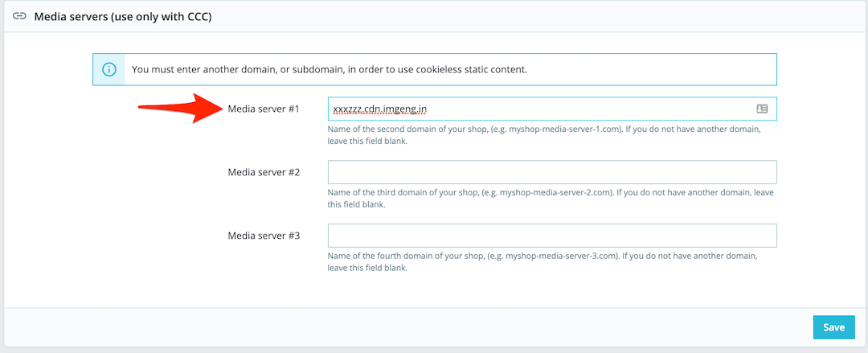Click the Media server #3 label
Image resolution: width=868 pixels, height=353 pixels.
click(x=264, y=236)
